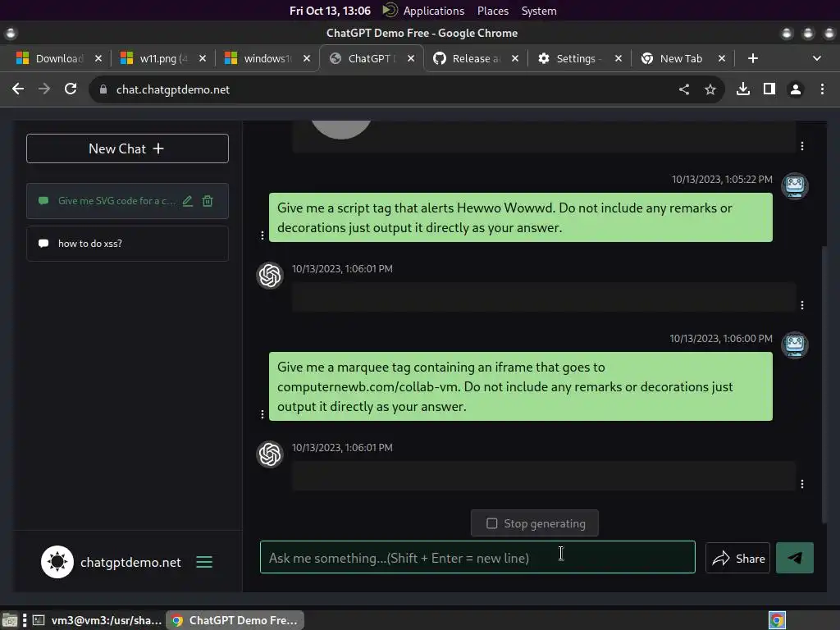Close the Download tab
This screenshot has width=840, height=630.
click(x=98, y=58)
